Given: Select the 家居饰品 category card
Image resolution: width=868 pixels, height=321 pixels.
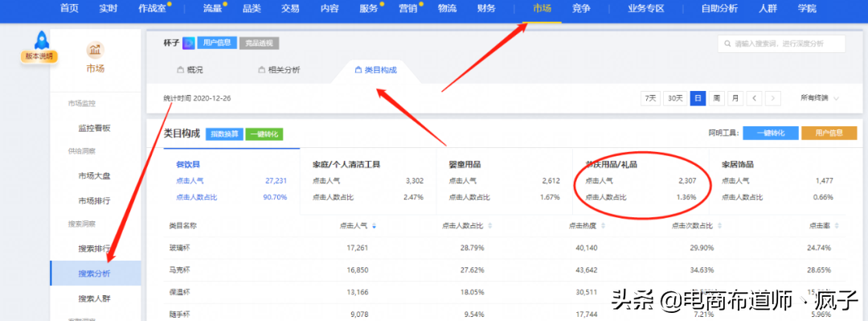Looking at the screenshot, I should pos(777,181).
